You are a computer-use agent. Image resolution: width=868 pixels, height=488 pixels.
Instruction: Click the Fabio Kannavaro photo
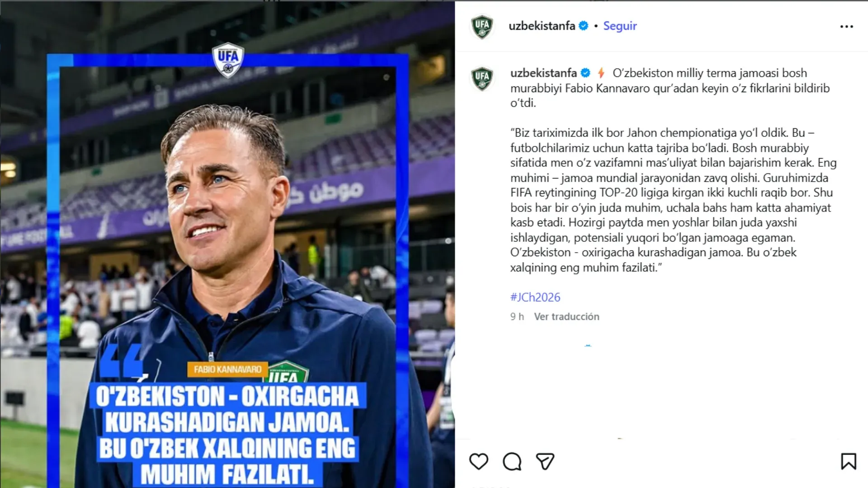coord(227,244)
